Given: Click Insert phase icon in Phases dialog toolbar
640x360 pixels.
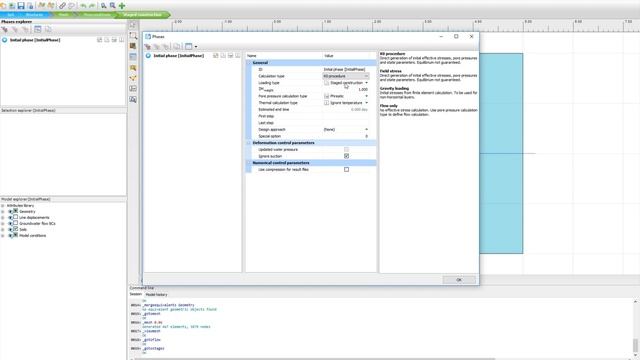Looking at the screenshot, I should [156, 47].
